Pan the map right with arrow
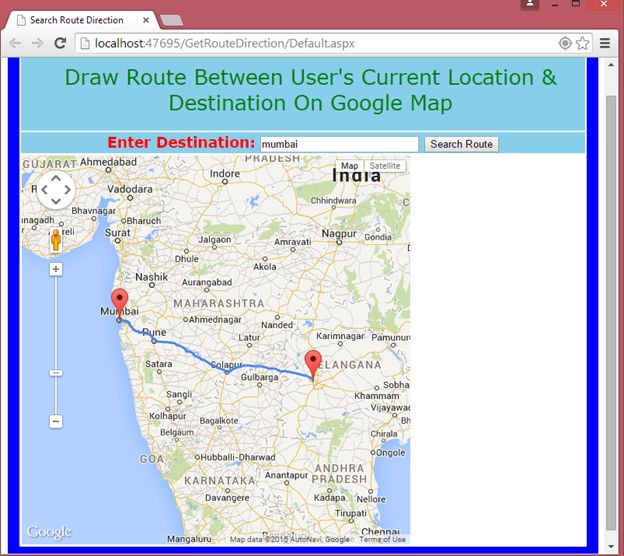 point(68,190)
